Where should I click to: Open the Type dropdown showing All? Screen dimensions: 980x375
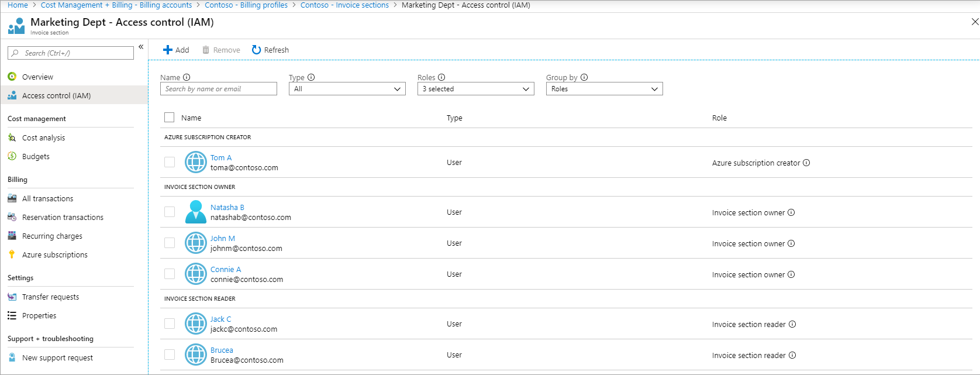[x=347, y=89]
